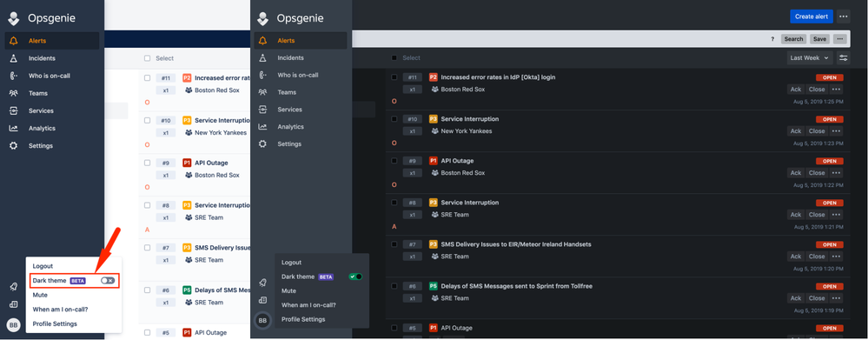Screen dimensions: 868x340
Task: Click the Alerts bell icon in light sidebar
Action: (x=13, y=41)
